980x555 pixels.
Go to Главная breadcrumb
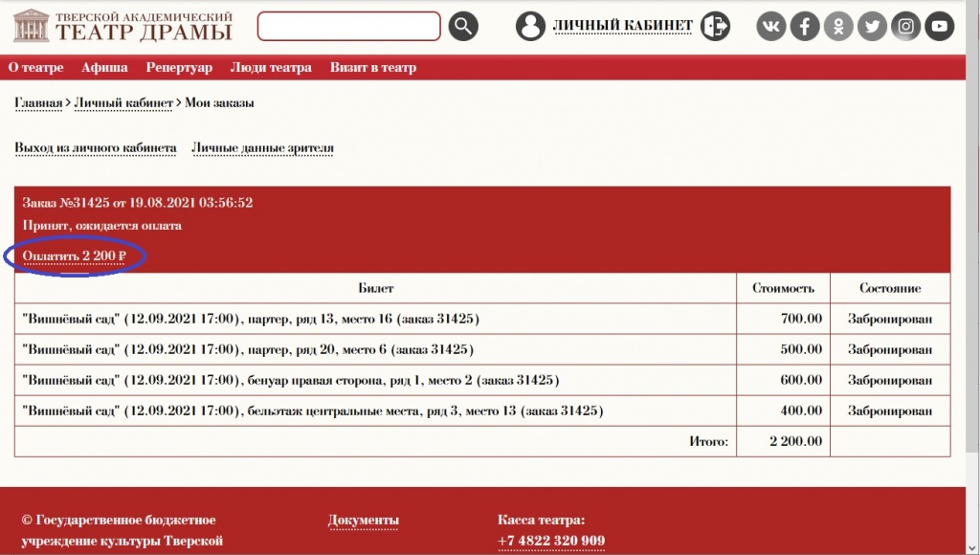tap(38, 103)
